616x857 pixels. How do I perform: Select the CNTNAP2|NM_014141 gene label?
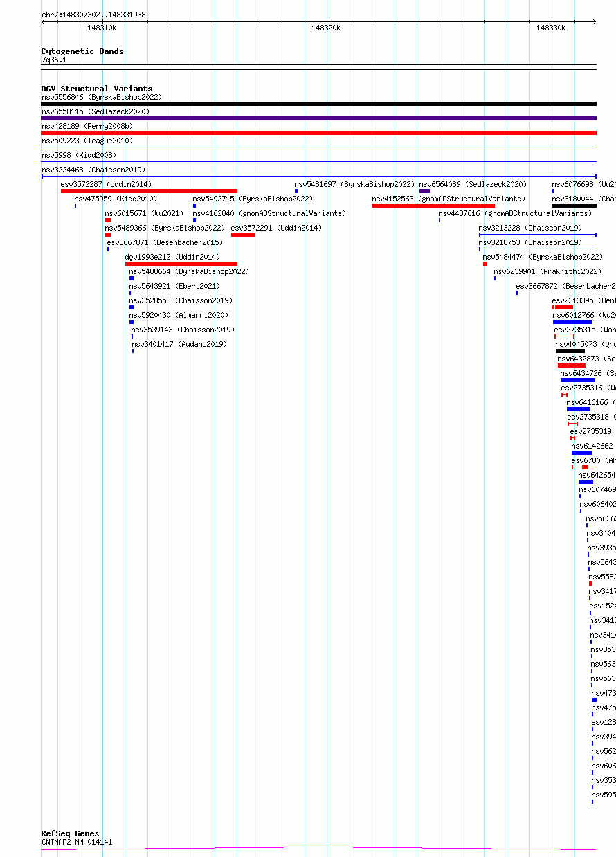point(77,842)
